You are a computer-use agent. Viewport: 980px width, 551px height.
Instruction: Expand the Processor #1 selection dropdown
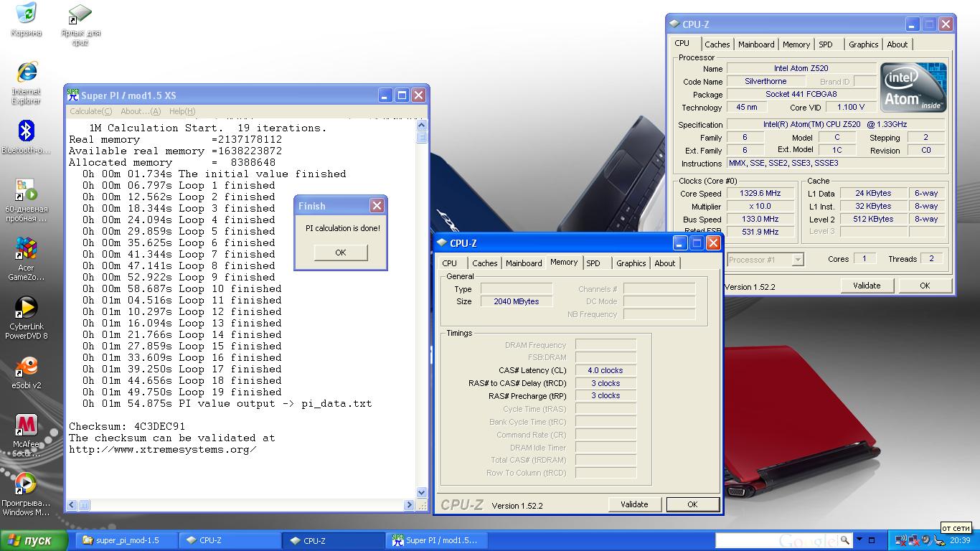798,260
